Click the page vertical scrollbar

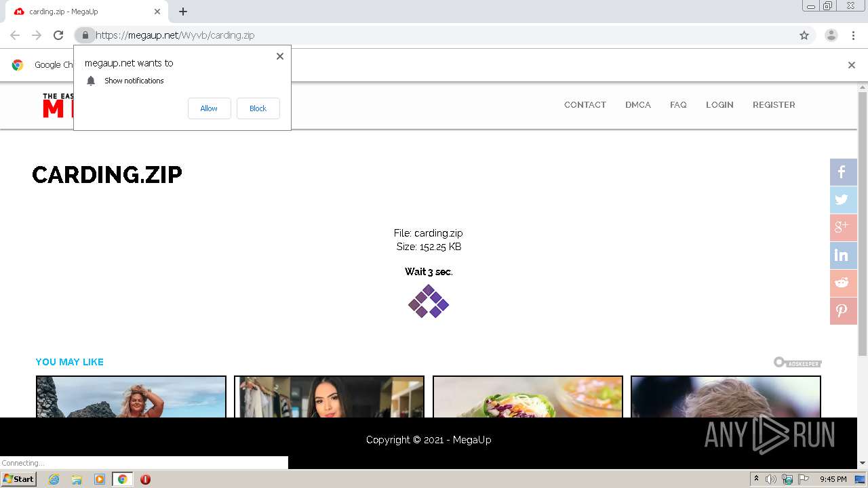(x=863, y=224)
